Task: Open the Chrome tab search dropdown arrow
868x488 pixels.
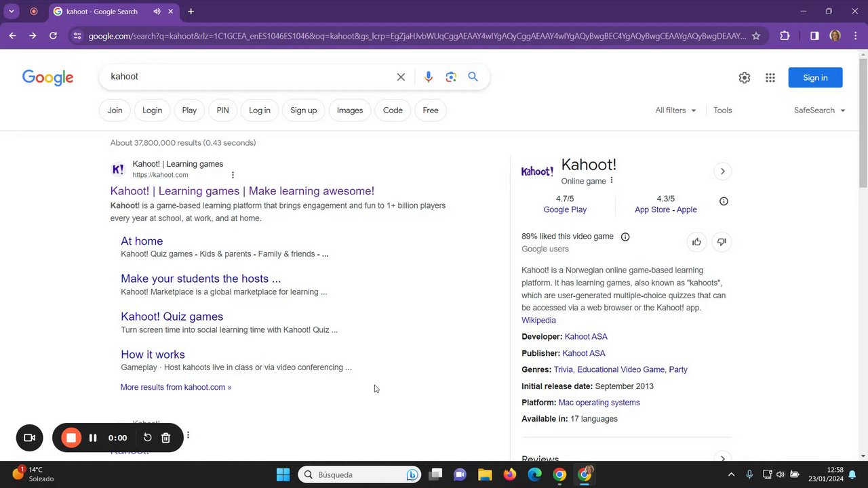Action: point(12,12)
